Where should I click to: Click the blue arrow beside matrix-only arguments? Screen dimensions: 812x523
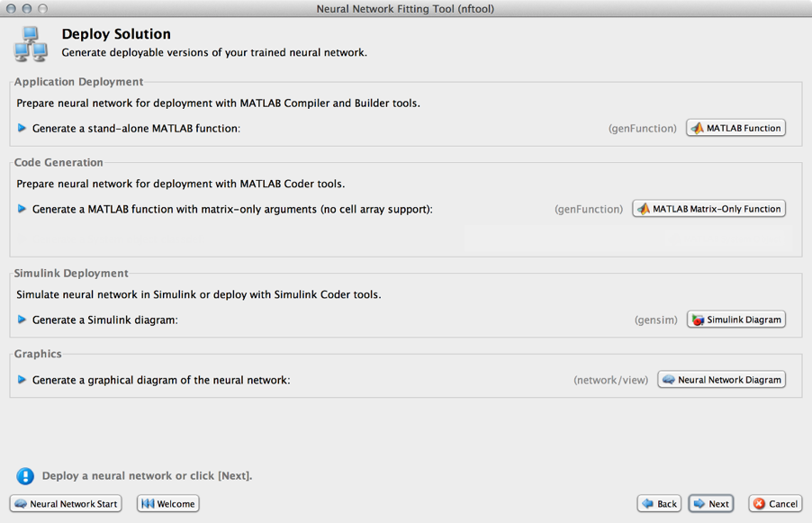[x=23, y=209]
